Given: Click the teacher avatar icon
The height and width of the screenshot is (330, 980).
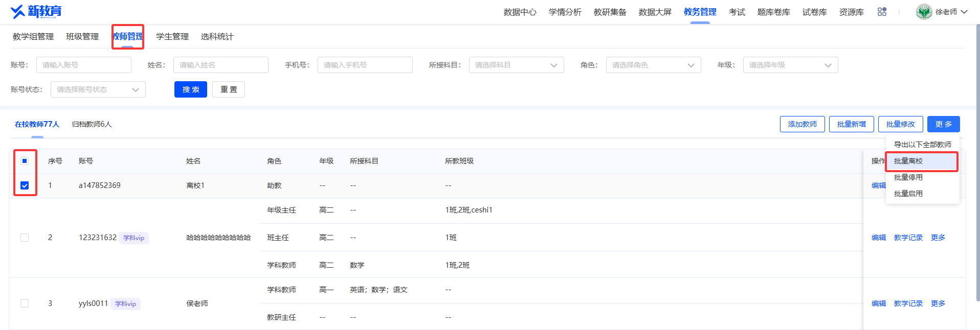Looking at the screenshot, I should (x=924, y=12).
